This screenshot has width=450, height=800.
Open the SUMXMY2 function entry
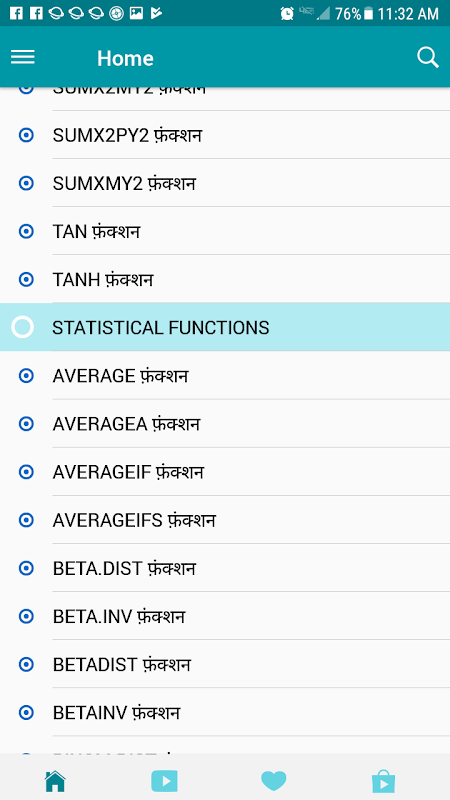point(225,184)
